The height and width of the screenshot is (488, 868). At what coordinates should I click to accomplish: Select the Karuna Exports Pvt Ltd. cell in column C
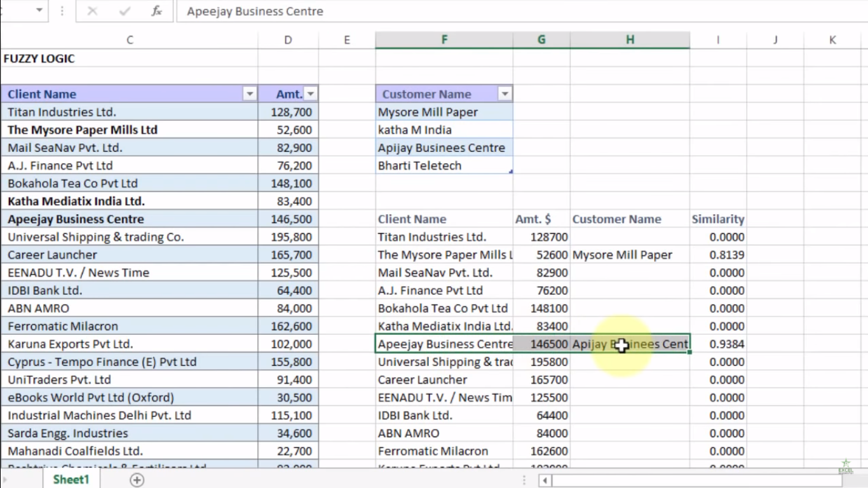(130, 344)
